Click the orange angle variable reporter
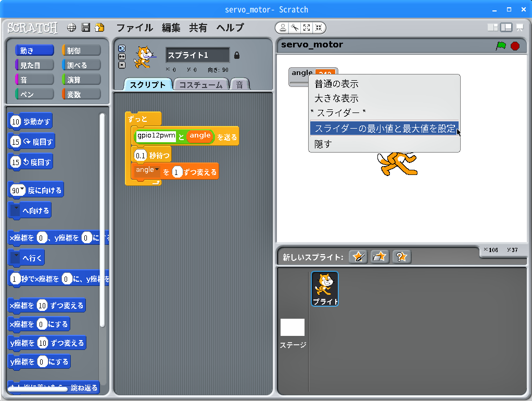Screen dimensions: 532x401 click(200, 136)
